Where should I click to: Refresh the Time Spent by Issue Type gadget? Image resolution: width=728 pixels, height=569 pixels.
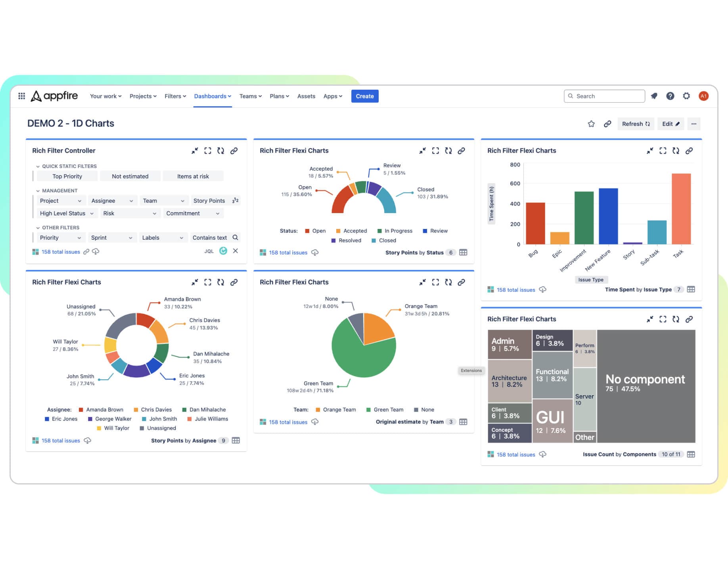point(676,151)
